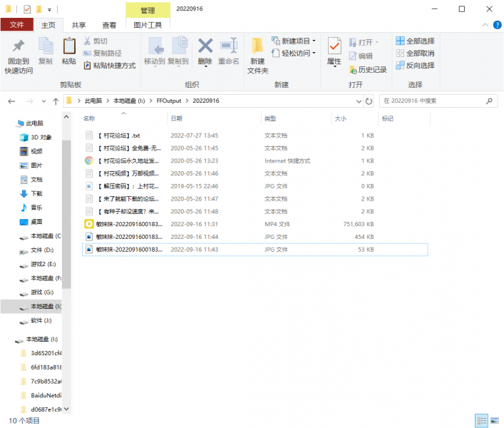Open the 共享 (Share) ribbon tab
This screenshot has height=428, width=504.
[78, 24]
